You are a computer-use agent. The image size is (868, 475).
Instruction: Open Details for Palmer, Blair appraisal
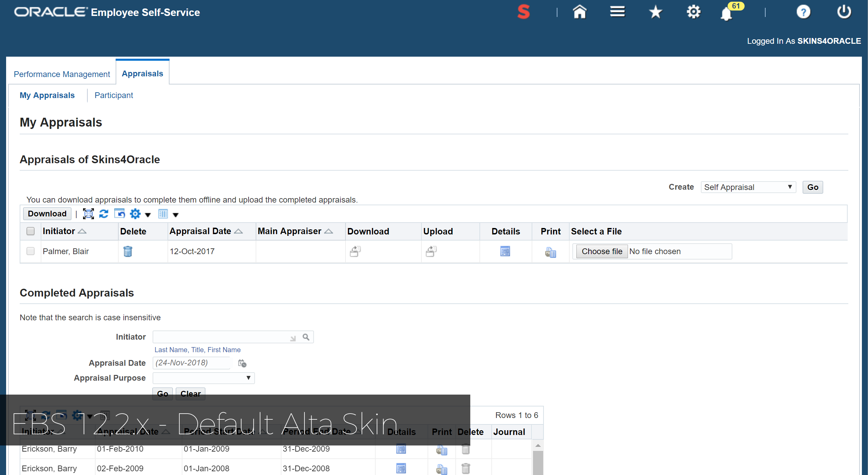click(x=505, y=251)
